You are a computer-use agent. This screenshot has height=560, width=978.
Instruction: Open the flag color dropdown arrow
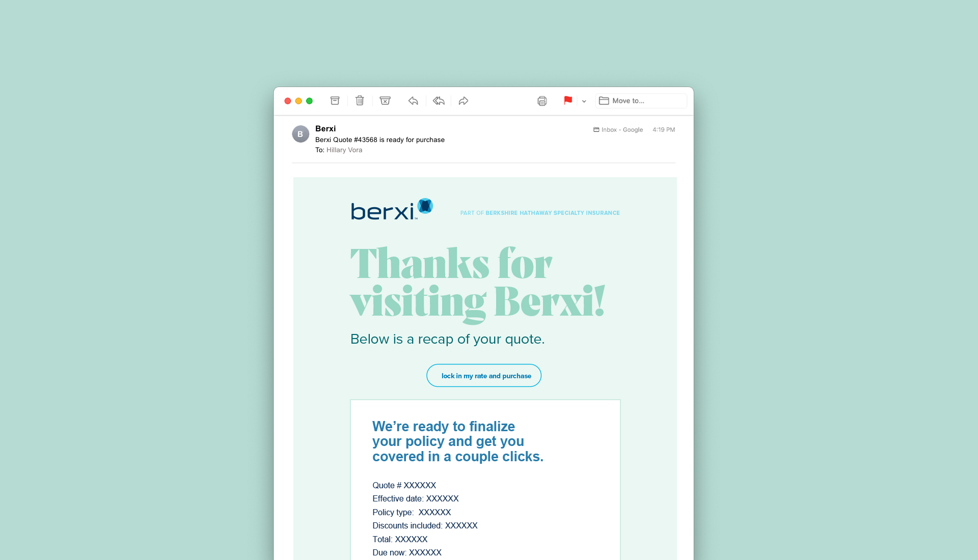point(584,101)
